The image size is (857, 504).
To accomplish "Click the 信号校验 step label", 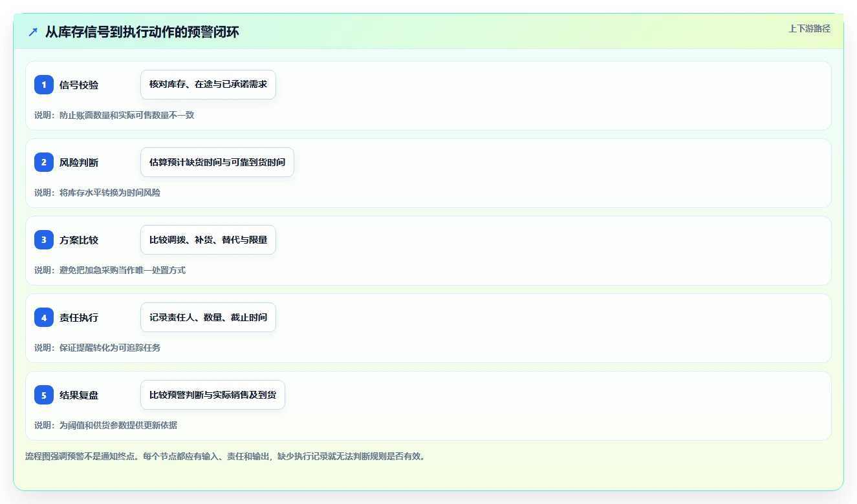I will pos(79,85).
